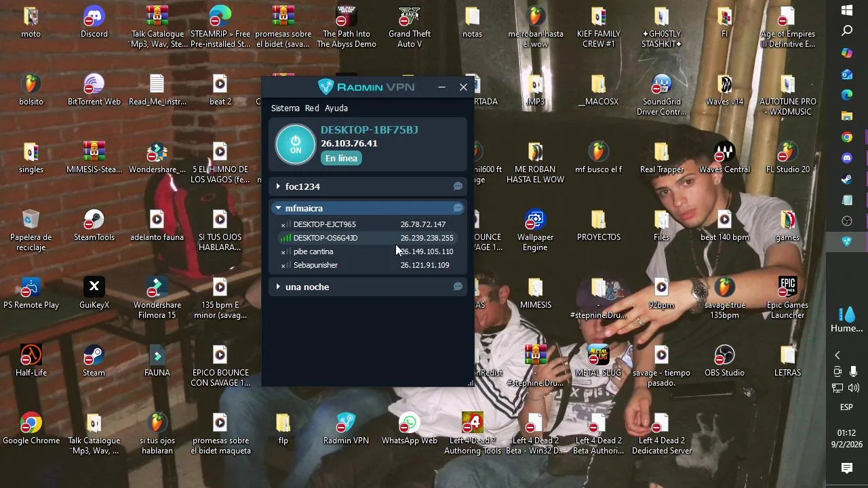
Task: Select the DESKTOP-1BF75BJ computer name
Action: 369,129
